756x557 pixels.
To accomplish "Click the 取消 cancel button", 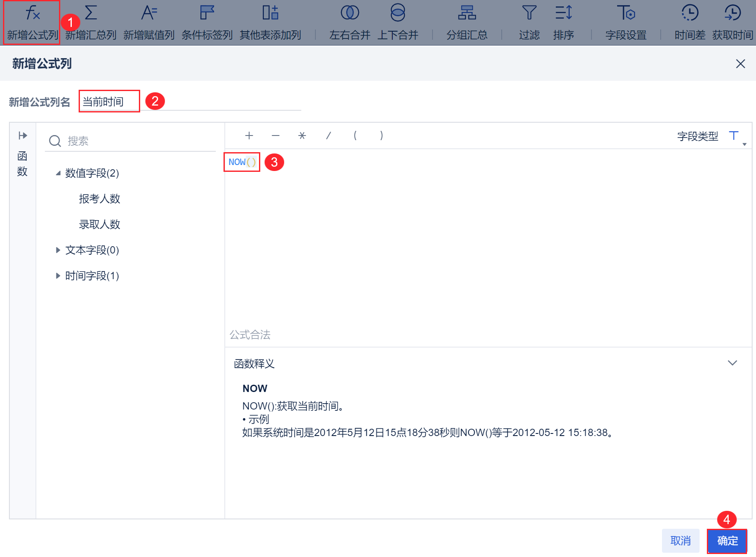I will pyautogui.click(x=680, y=541).
